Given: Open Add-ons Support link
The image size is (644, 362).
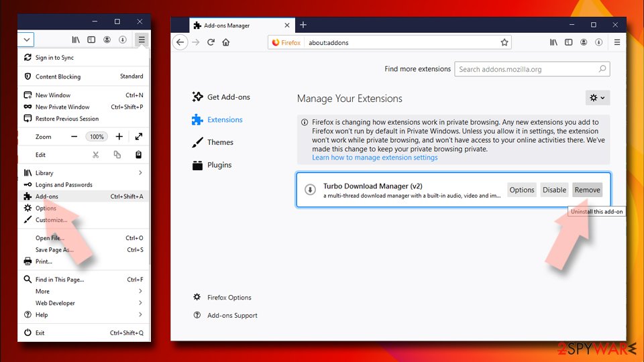Looking at the screenshot, I should (x=225, y=315).
